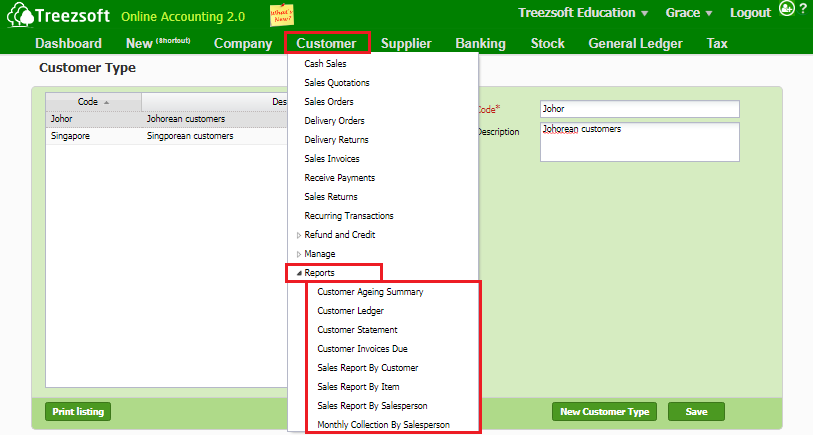Select Sales Invoices menu entry

coord(332,159)
